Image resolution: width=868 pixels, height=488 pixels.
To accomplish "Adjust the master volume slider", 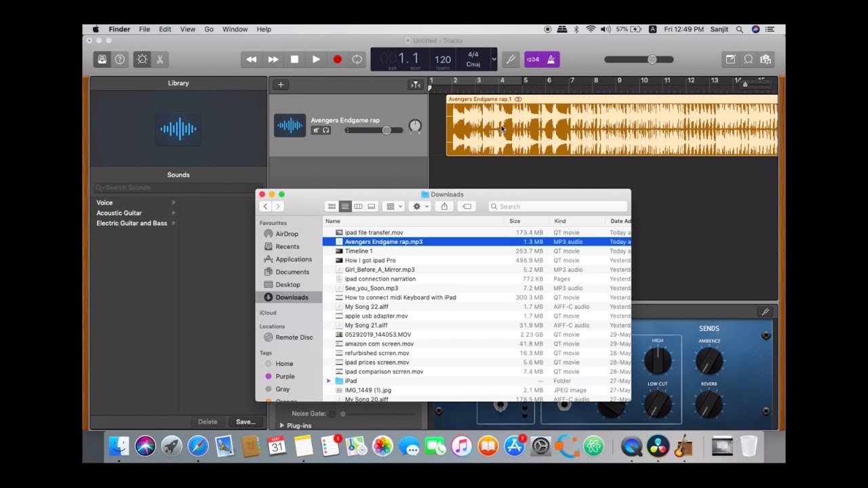I will tap(639, 60).
